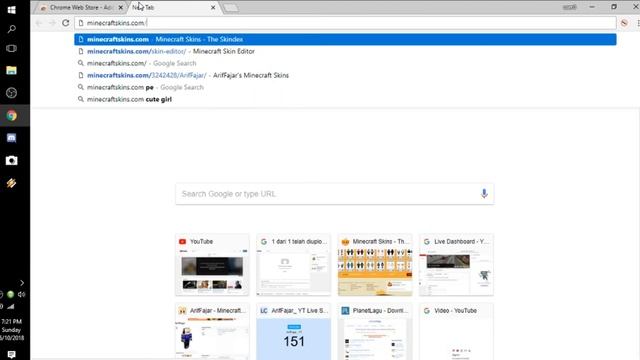Select the minecraftskins.com pe search suggestion

click(345, 87)
